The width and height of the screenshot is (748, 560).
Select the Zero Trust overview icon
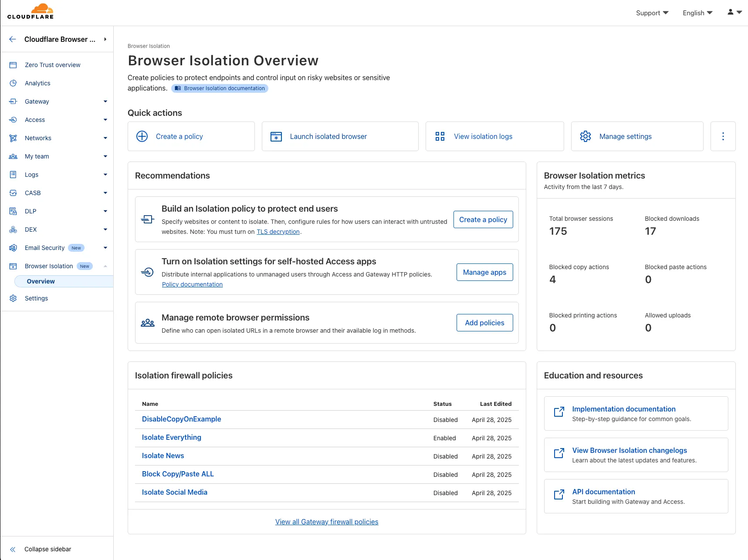coord(13,64)
